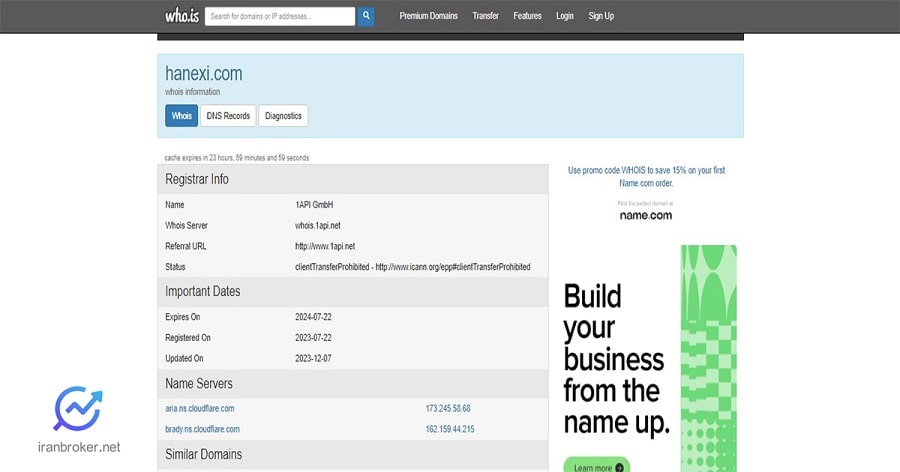900x472 pixels.
Task: Open IP address 162.159.44.215 link
Action: click(450, 429)
